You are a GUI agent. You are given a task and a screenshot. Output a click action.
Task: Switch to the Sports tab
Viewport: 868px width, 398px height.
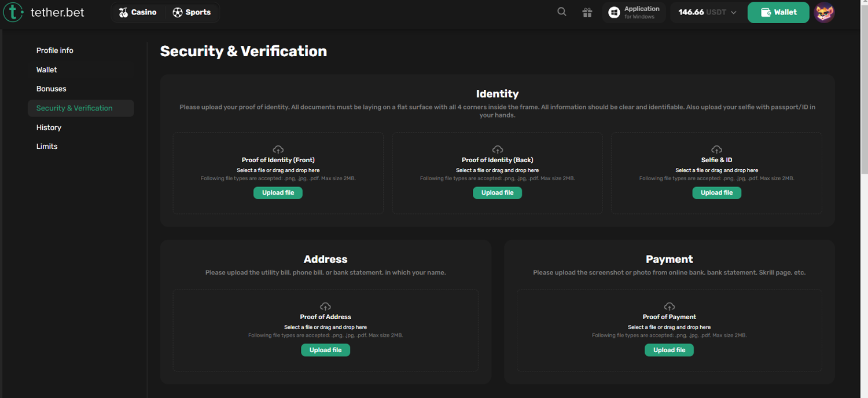tap(192, 12)
